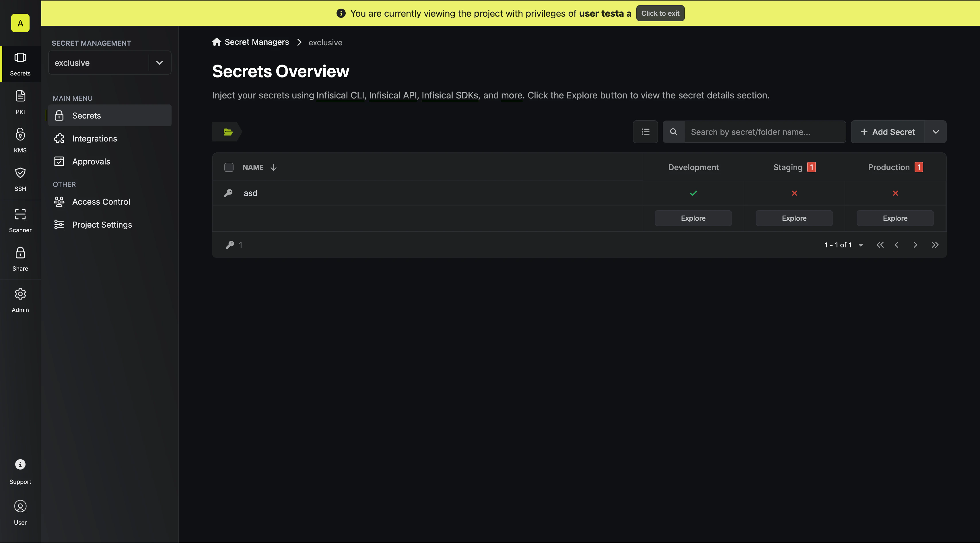Open rows-per-page dropdown near 1 - 1 of 1
Screen dimensions: 980x543
pyautogui.click(x=861, y=245)
